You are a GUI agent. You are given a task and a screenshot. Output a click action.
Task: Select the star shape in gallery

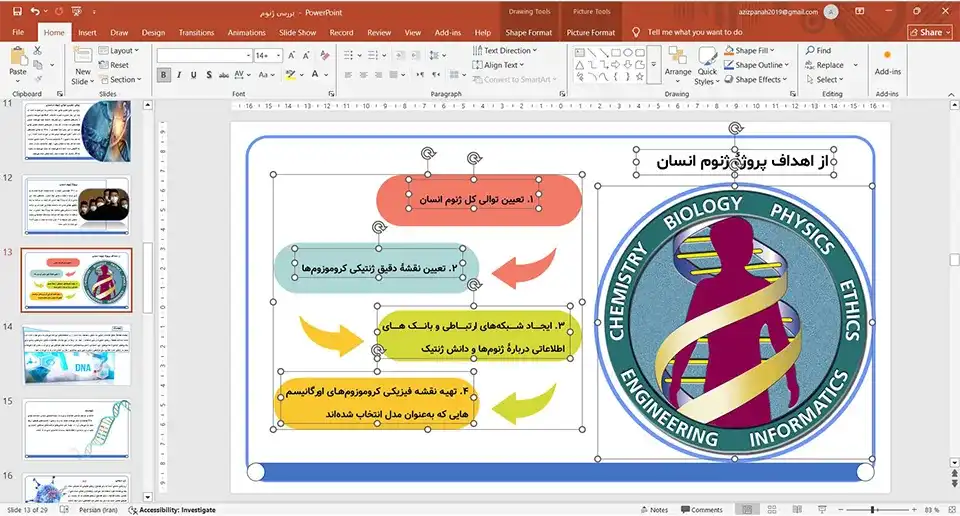click(x=640, y=77)
